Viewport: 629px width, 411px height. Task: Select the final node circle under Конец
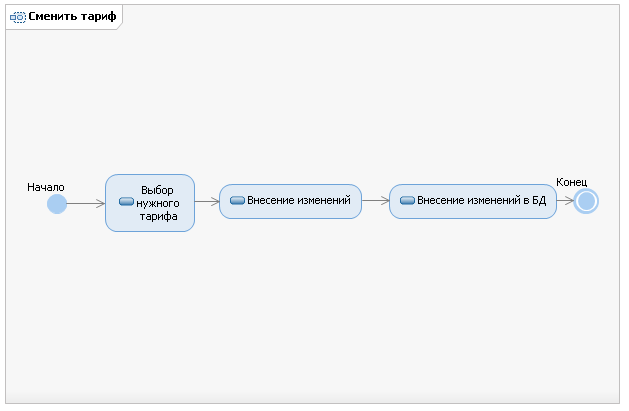click(x=586, y=201)
